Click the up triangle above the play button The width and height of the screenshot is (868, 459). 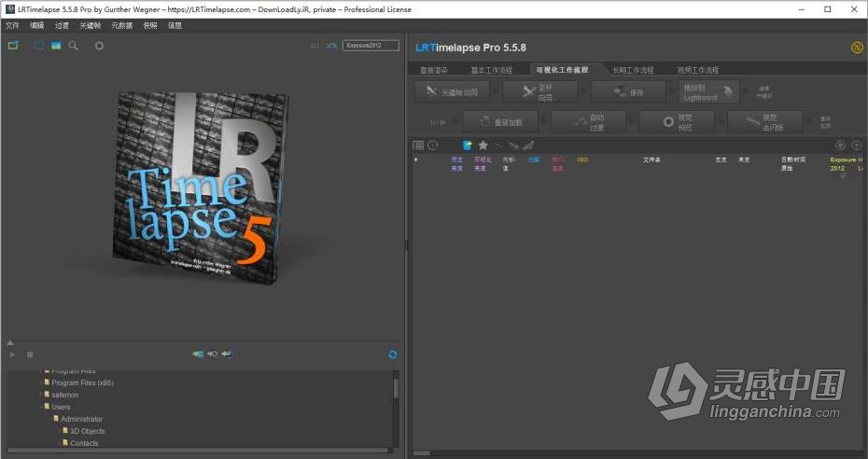[x=10, y=343]
